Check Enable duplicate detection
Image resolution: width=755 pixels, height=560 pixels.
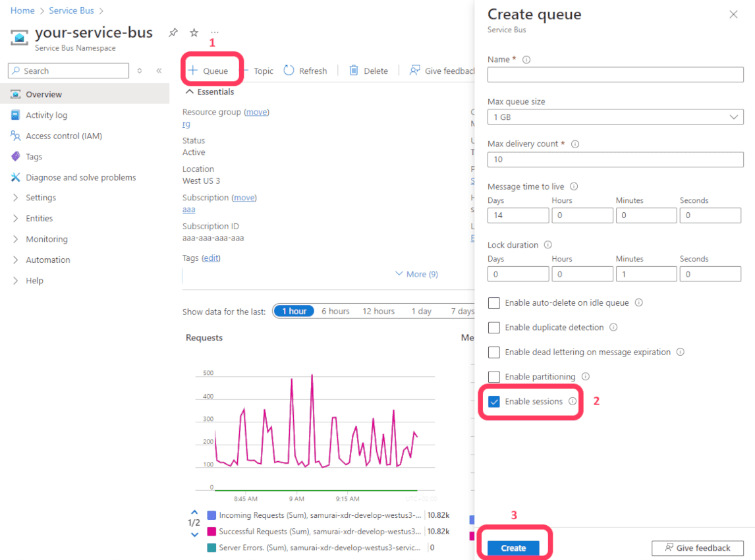pos(493,327)
